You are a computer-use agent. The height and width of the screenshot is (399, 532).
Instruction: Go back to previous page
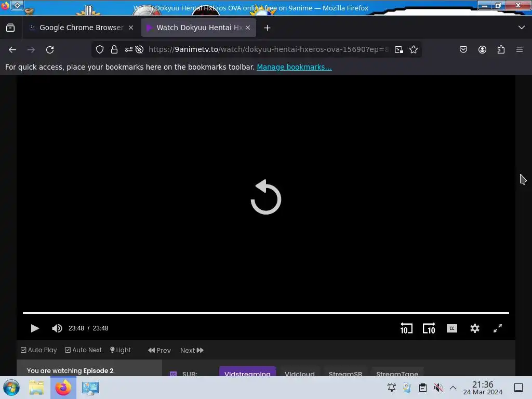(x=12, y=49)
